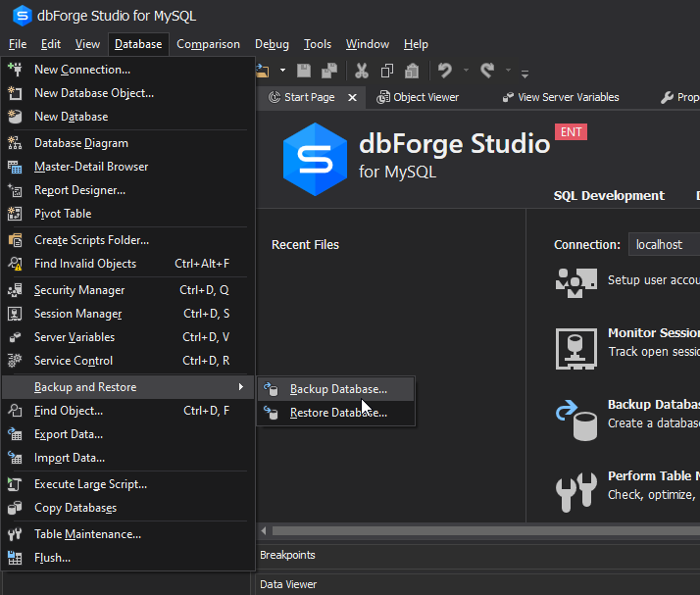Click the Pivot Table icon
700x595 pixels.
point(15,214)
